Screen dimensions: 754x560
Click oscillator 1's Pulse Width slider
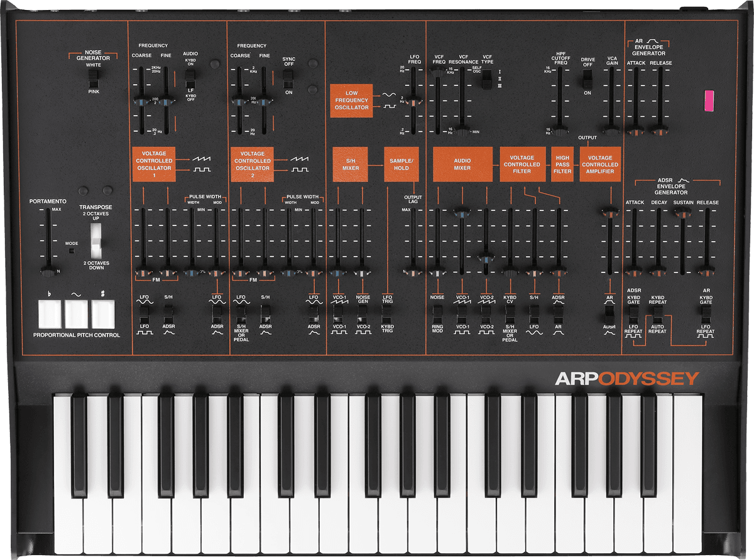coord(193,242)
